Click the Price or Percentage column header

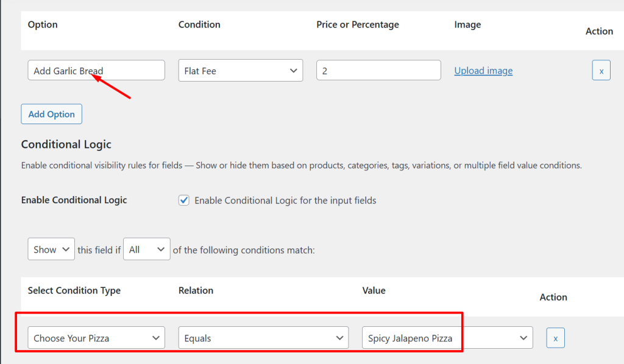click(358, 25)
